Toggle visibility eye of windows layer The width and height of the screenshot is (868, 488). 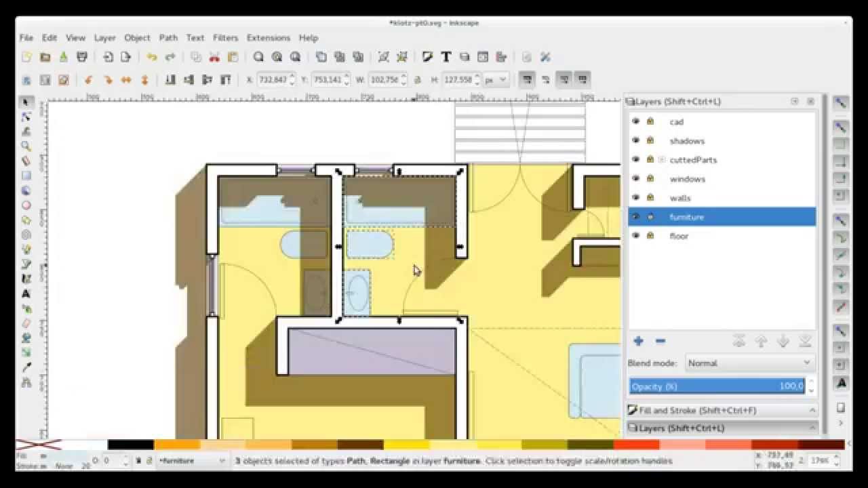(x=635, y=178)
